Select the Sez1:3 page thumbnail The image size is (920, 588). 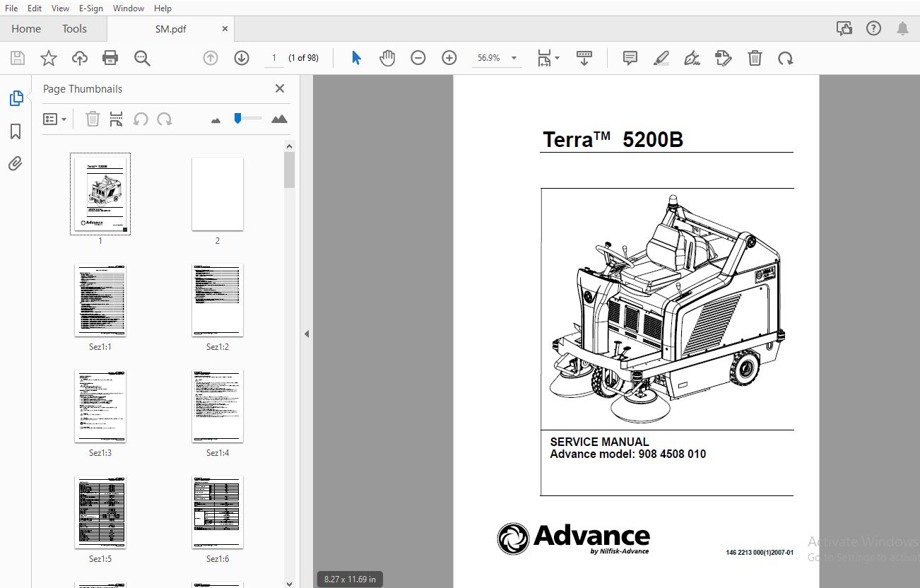pos(100,406)
